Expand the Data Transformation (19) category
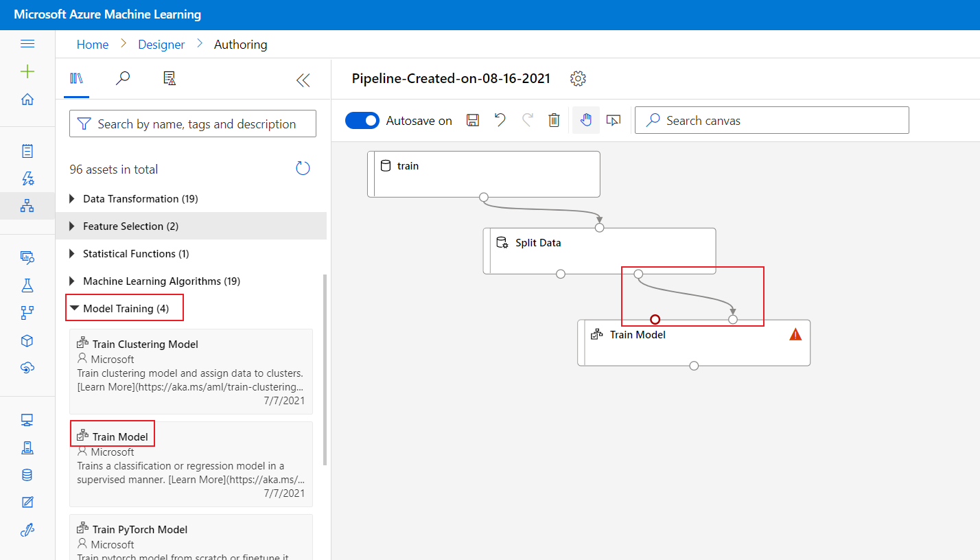This screenshot has width=980, height=560. [x=191, y=199]
